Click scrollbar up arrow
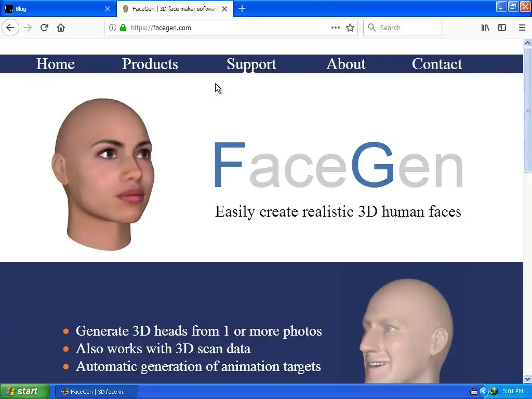532x399 pixels. 527,43
